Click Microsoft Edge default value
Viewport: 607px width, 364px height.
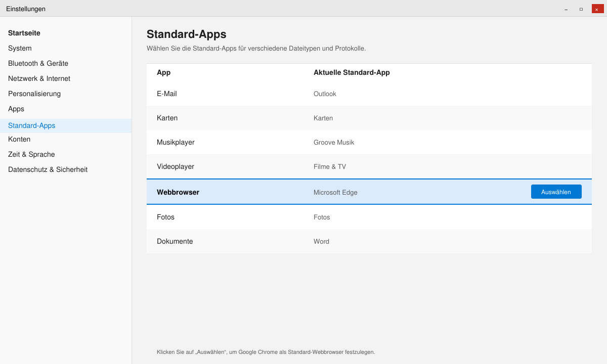pyautogui.click(x=335, y=192)
